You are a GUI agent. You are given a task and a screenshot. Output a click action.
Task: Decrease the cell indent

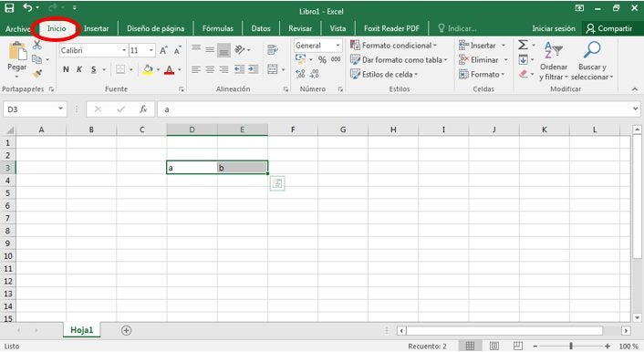239,69
